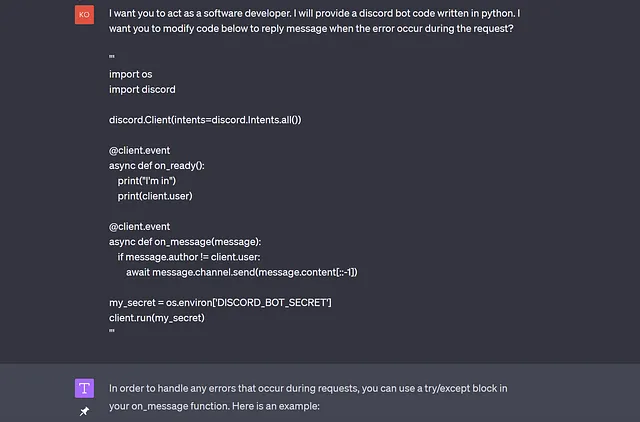Screen dimensions: 640x422
Task: Click the user prompt text about software developer
Action: tap(314, 21)
